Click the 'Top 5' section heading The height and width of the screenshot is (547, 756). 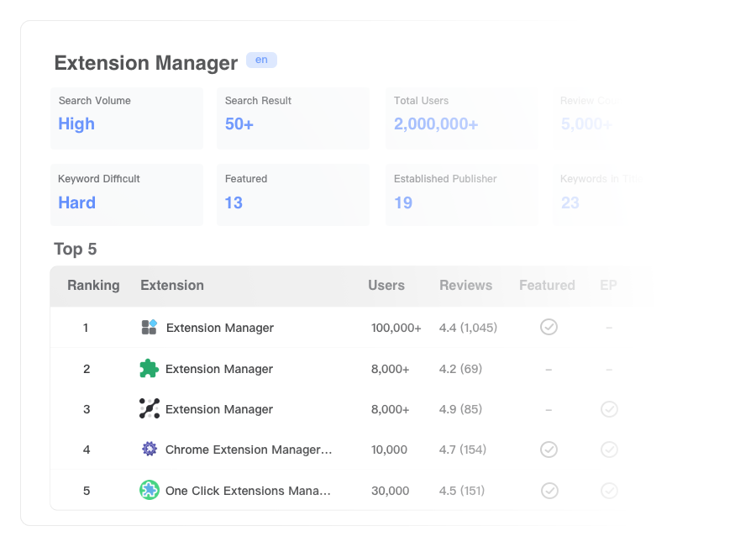pos(76,249)
